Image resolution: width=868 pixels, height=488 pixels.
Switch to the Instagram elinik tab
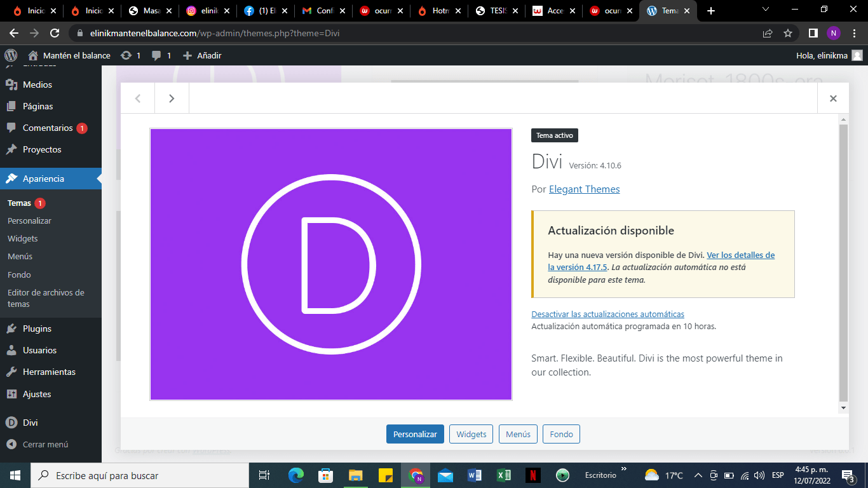click(208, 11)
